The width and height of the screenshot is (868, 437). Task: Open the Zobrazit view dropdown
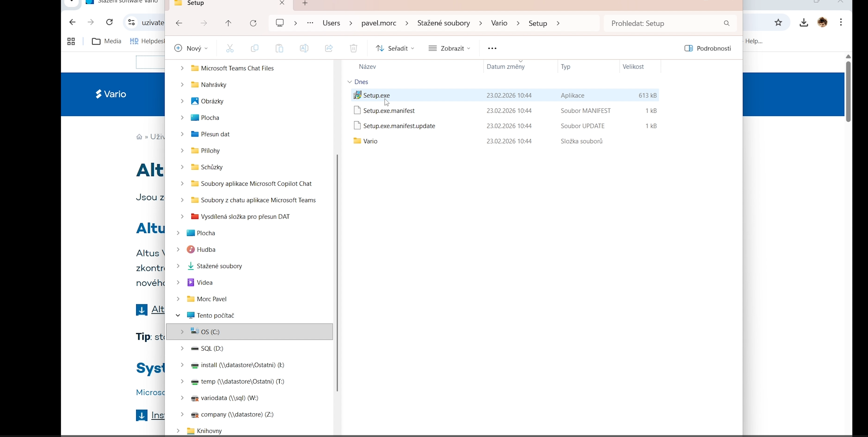click(449, 48)
